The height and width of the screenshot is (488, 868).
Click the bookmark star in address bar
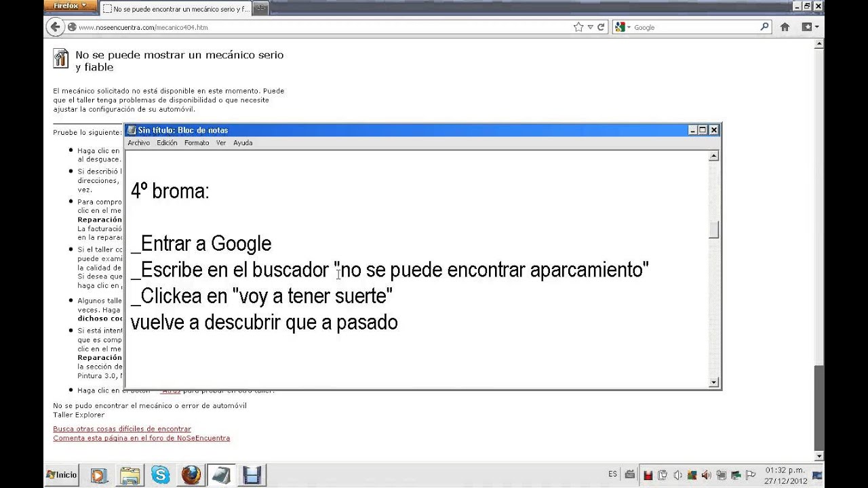578,27
